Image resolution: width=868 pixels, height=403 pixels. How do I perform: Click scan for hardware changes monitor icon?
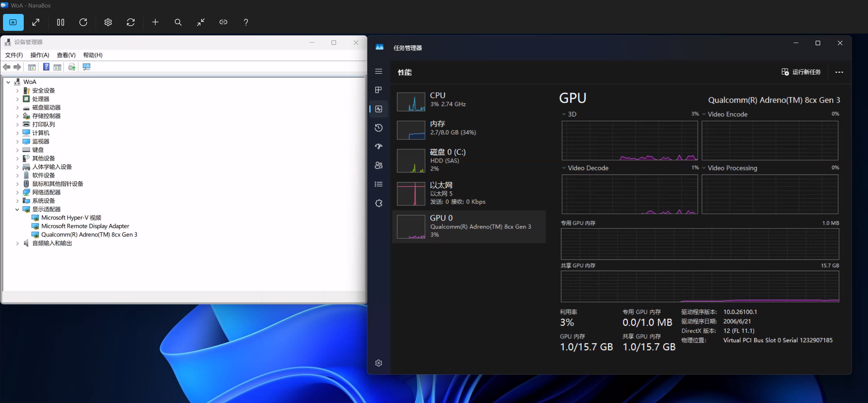pos(87,67)
